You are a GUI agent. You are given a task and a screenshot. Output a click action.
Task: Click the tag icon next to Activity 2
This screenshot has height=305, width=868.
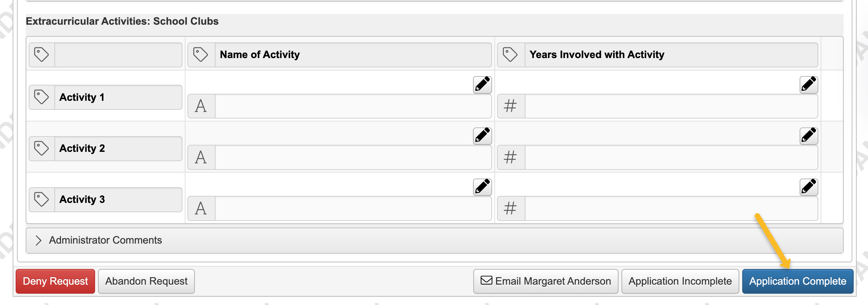click(x=41, y=148)
